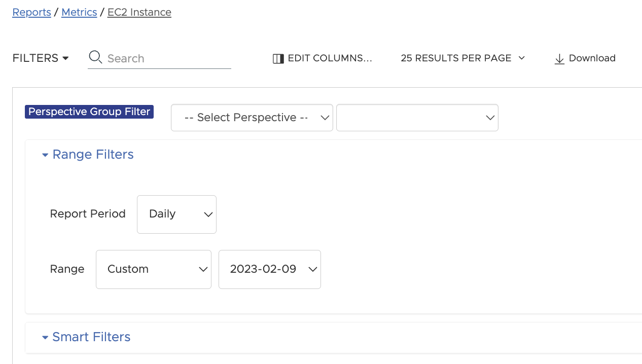Click the Download button label
Image resolution: width=642 pixels, height=364 pixels.
[592, 58]
